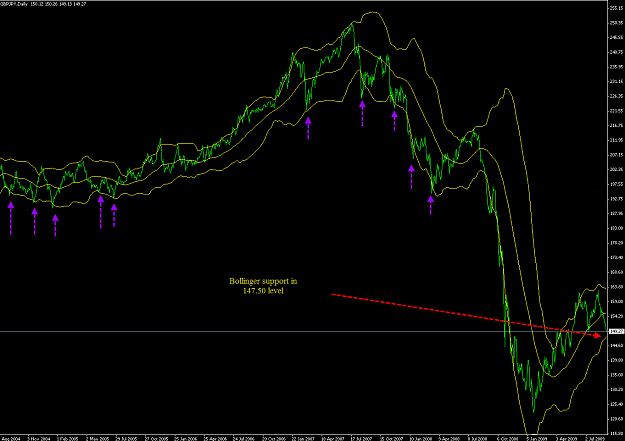This screenshot has width=625, height=441.
Task: Click the '29 Jul 2005' date label
Action: 127,439
